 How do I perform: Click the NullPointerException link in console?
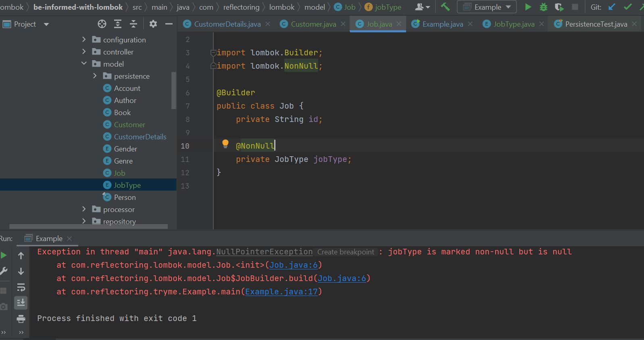point(265,252)
